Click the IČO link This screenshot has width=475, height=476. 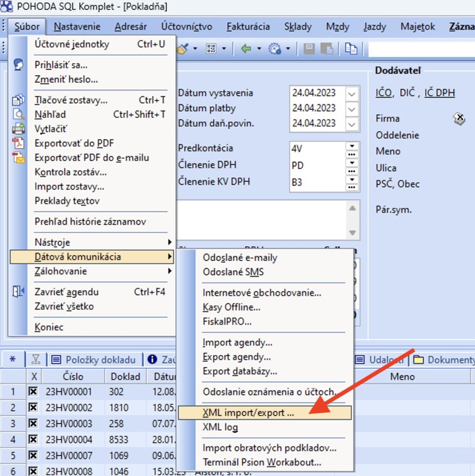(x=384, y=93)
